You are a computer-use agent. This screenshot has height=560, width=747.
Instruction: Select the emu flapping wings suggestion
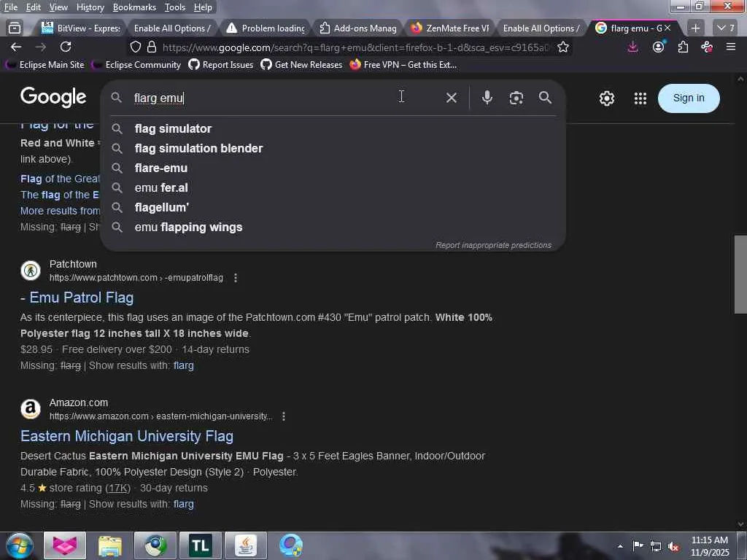[333, 227]
